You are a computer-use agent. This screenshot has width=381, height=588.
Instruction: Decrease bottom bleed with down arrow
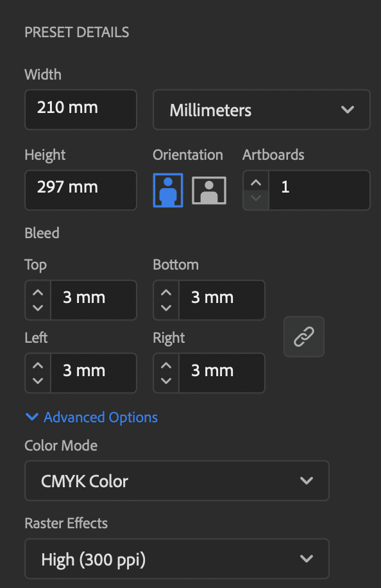(x=166, y=308)
